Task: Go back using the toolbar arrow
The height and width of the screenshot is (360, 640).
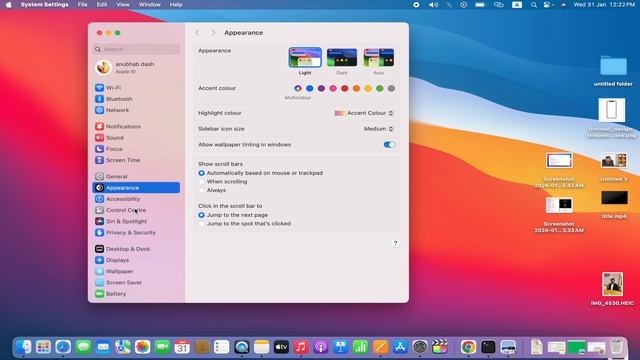Action: (x=198, y=33)
